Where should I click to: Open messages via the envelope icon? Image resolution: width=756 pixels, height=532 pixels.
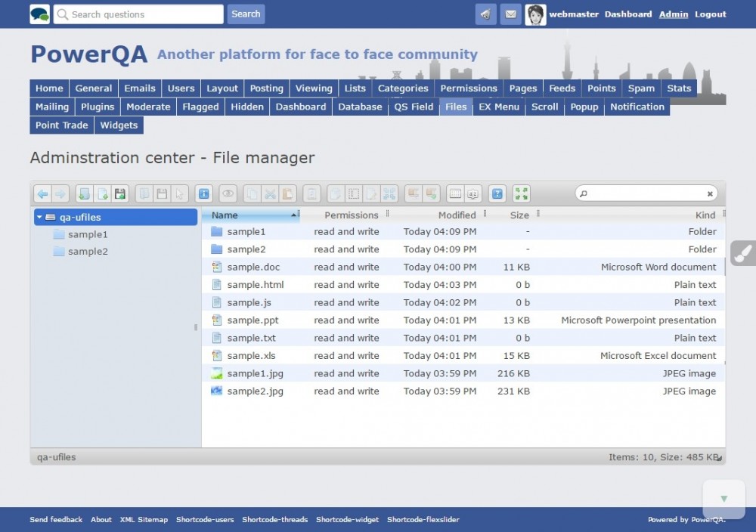click(x=511, y=14)
